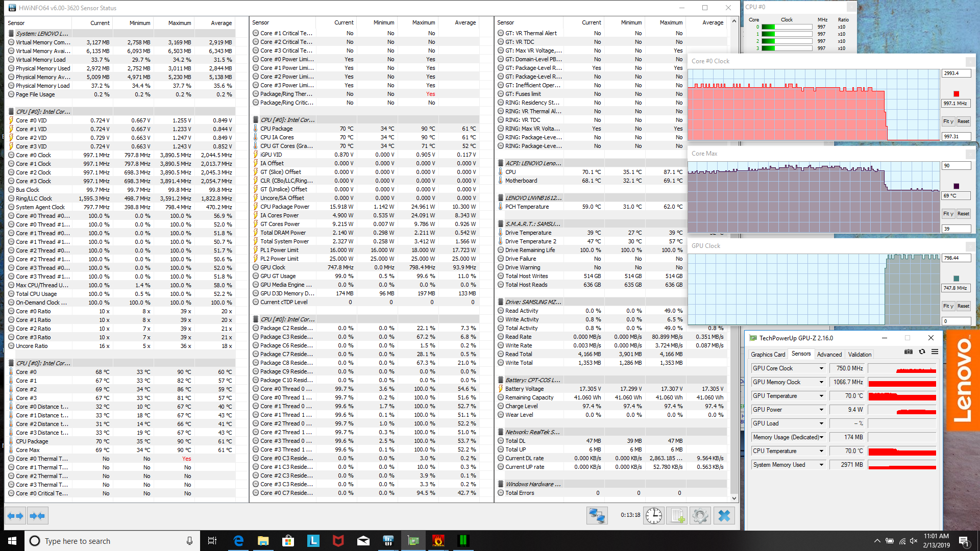The height and width of the screenshot is (551, 980).
Task: Open Microsoft Store from the taskbar
Action: [288, 541]
